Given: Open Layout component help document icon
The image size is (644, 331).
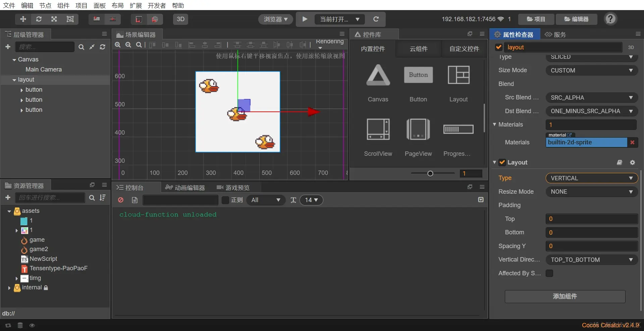Looking at the screenshot, I should click(620, 162).
